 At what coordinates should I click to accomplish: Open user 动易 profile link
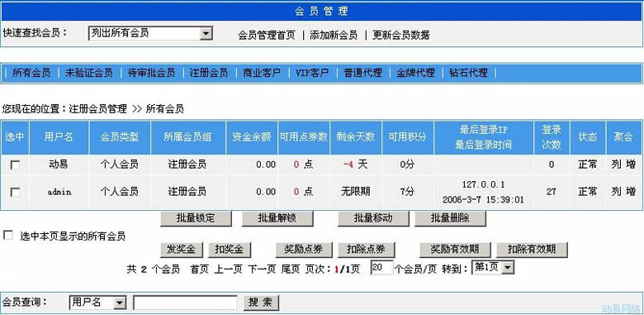click(x=59, y=165)
